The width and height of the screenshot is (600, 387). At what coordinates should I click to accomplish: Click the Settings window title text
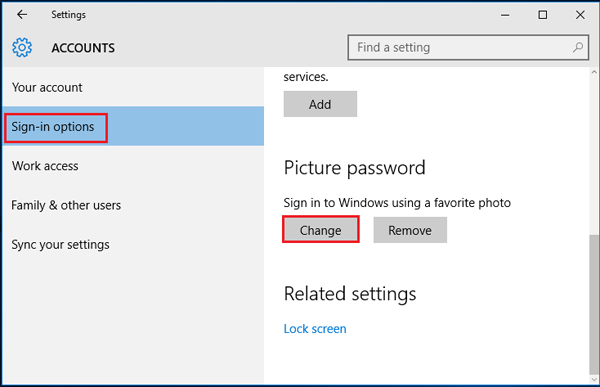tap(68, 15)
